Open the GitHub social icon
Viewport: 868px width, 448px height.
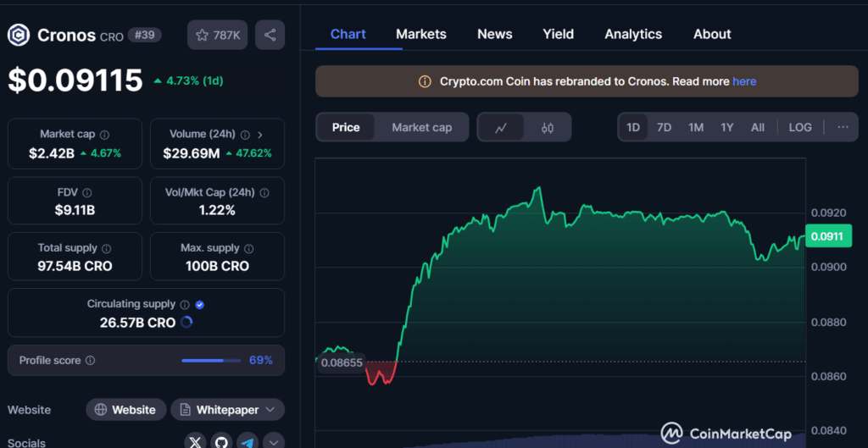pos(221,442)
